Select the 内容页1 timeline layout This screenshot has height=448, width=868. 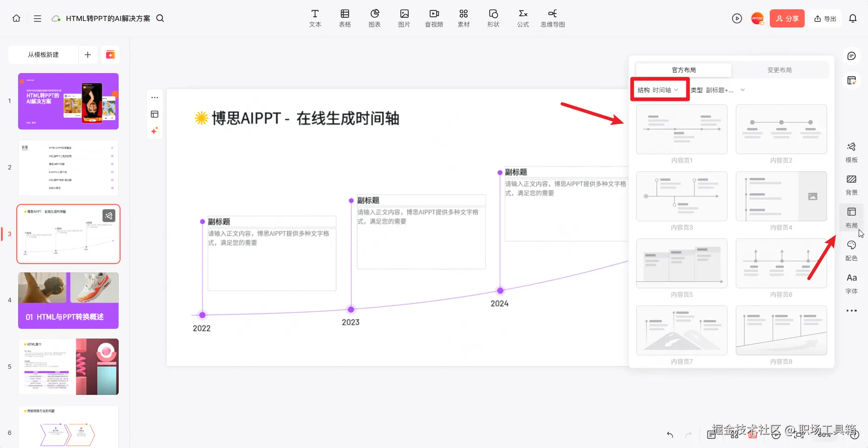click(x=682, y=129)
